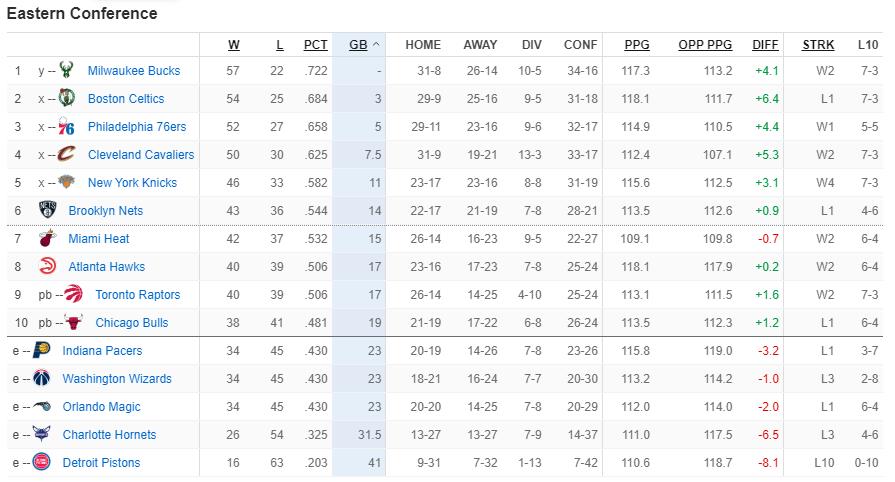Sort standings by STRK header
Viewport: 895px width, 482px height.
click(x=818, y=45)
